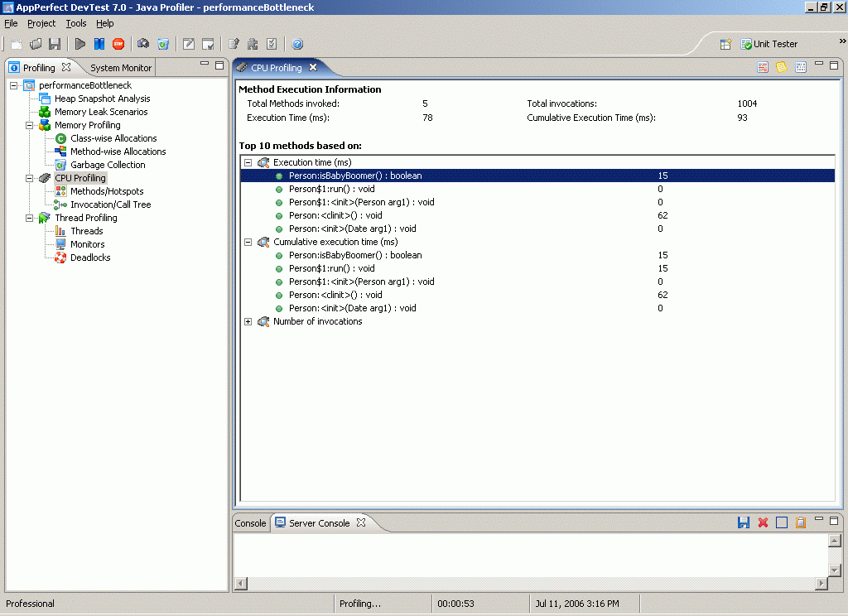The height and width of the screenshot is (616, 848).
Task: Select Garbage Collection in the tree
Action: point(108,165)
